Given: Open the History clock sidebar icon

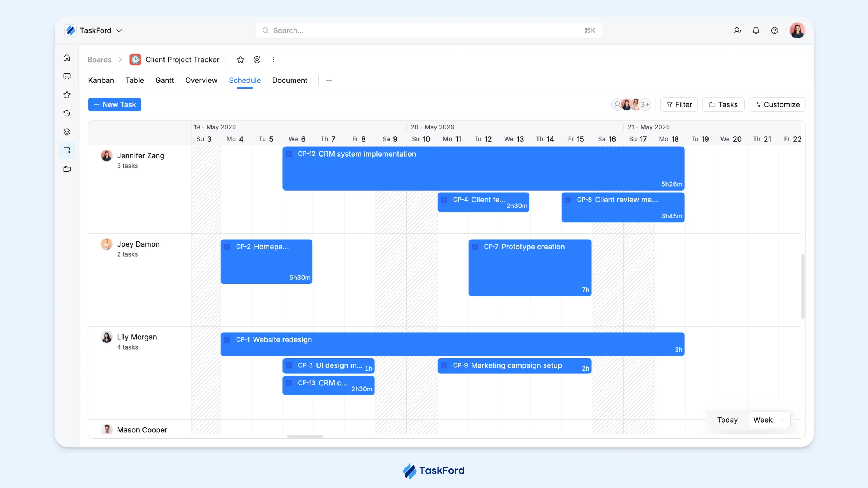Looking at the screenshot, I should [67, 113].
